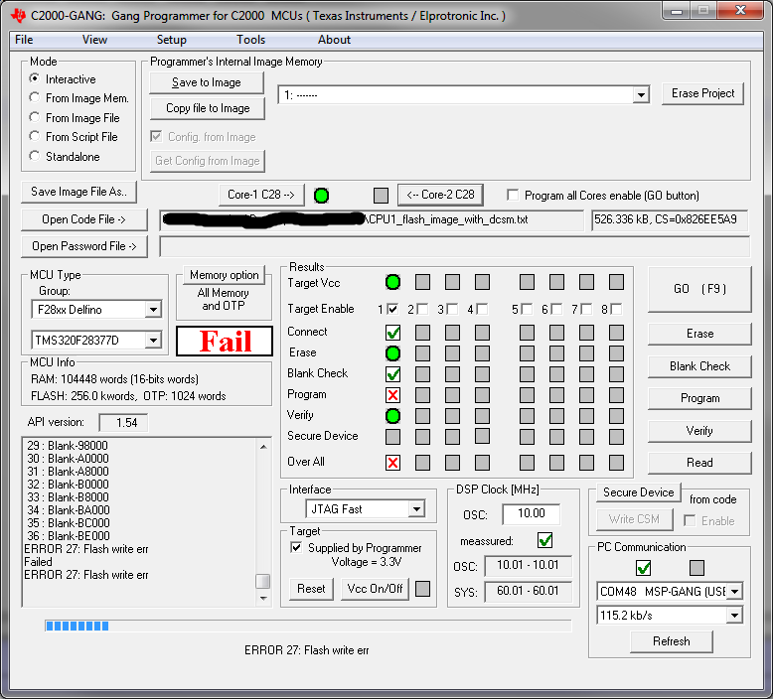Click the Read button
Image resolution: width=774 pixels, height=700 pixels.
(699, 463)
